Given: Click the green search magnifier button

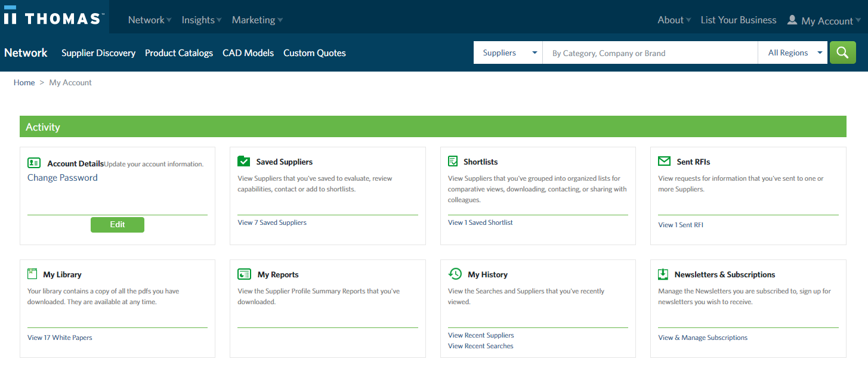Looking at the screenshot, I should coord(842,52).
